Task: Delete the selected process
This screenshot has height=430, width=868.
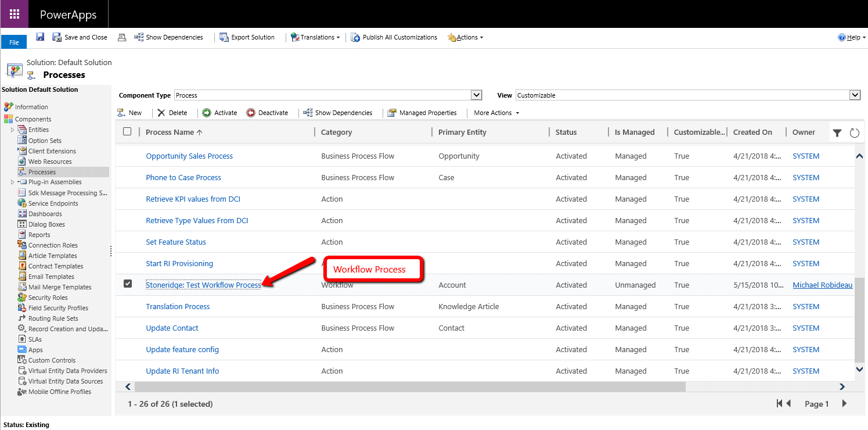Action: (x=172, y=112)
